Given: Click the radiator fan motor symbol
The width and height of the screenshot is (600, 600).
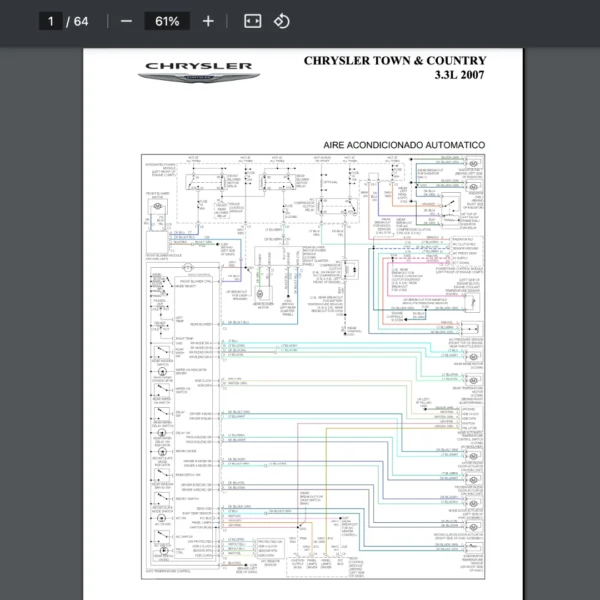Looking at the screenshot, I should tap(475, 163).
